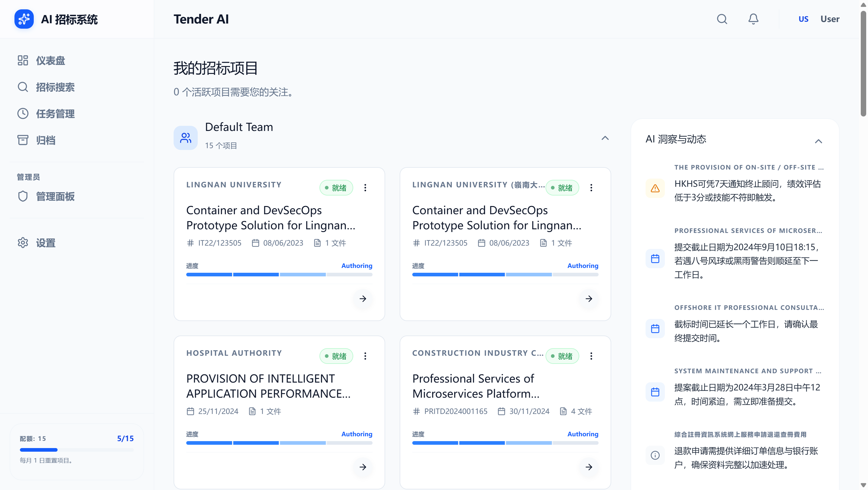The image size is (868, 490).
Task: Click the AI 招标系统 sparkle logo
Action: [24, 19]
